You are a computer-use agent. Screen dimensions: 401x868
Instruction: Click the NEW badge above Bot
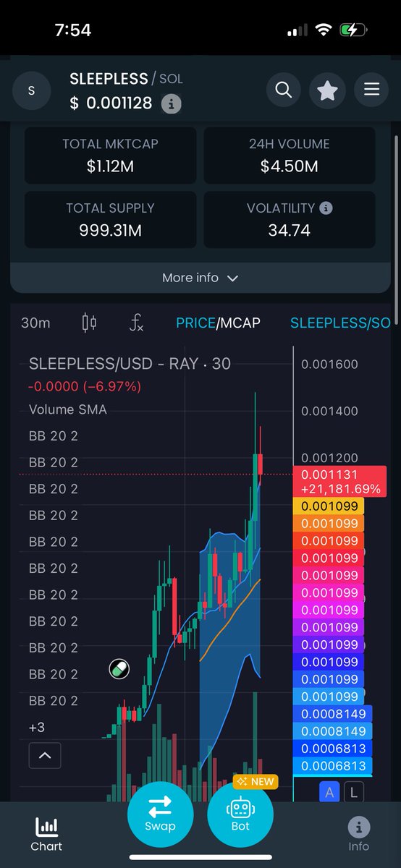[255, 781]
